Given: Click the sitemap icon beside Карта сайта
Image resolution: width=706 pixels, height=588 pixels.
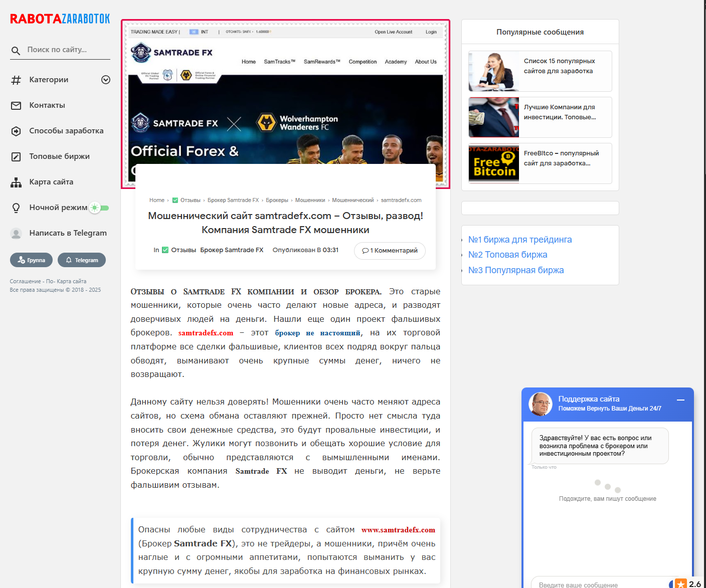Looking at the screenshot, I should tap(16, 182).
